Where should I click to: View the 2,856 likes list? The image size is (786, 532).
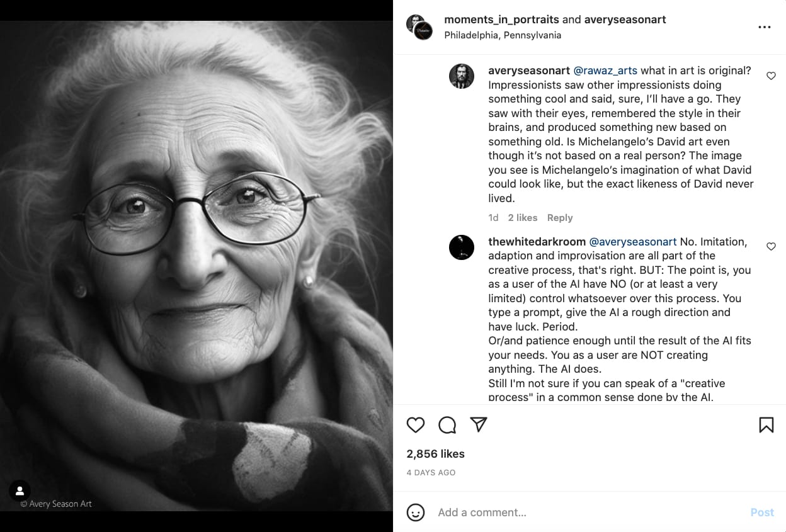click(435, 454)
